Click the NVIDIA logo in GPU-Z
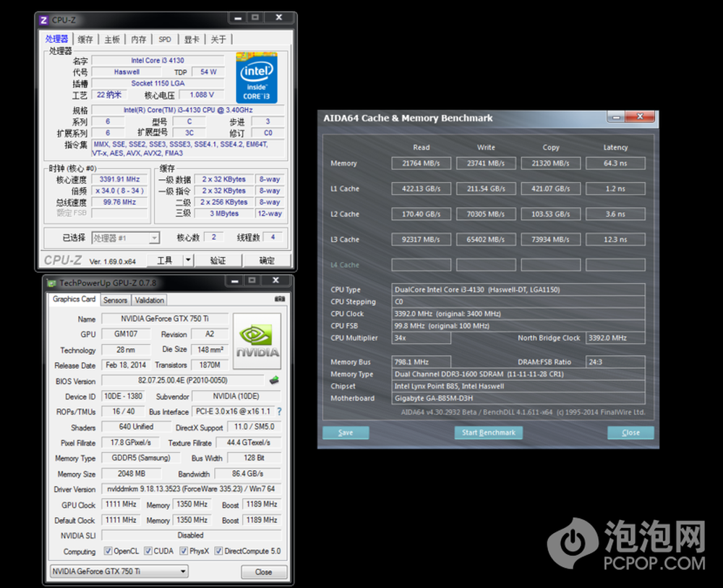The width and height of the screenshot is (723, 588). [x=257, y=341]
